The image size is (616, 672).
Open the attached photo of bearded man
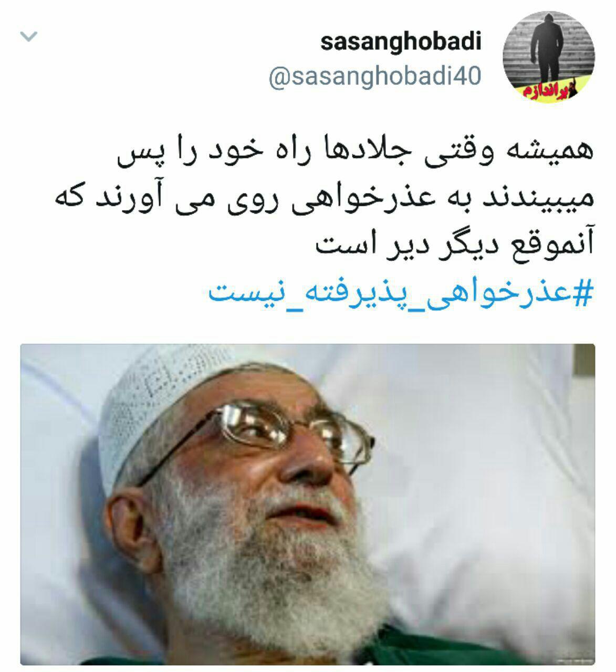pyautogui.click(x=308, y=505)
